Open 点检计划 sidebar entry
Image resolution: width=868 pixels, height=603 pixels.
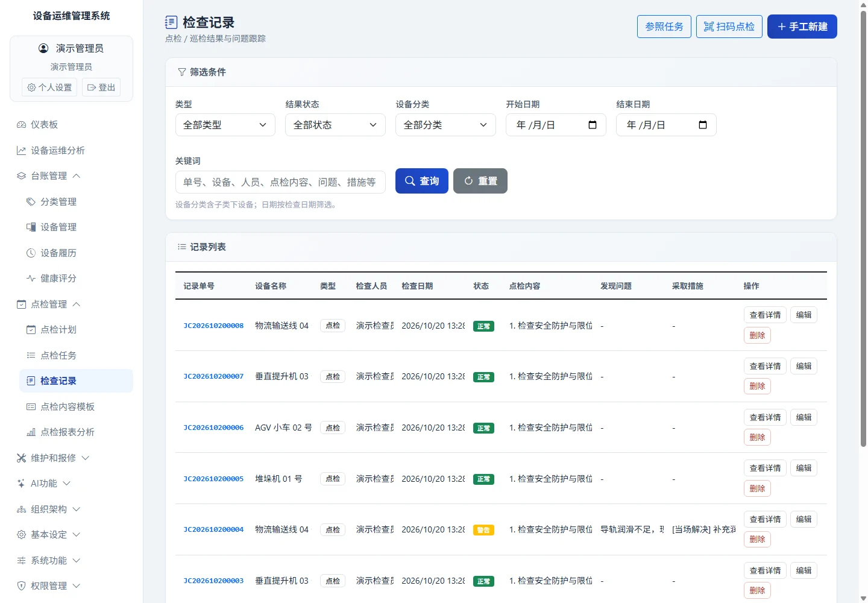pyautogui.click(x=76, y=330)
